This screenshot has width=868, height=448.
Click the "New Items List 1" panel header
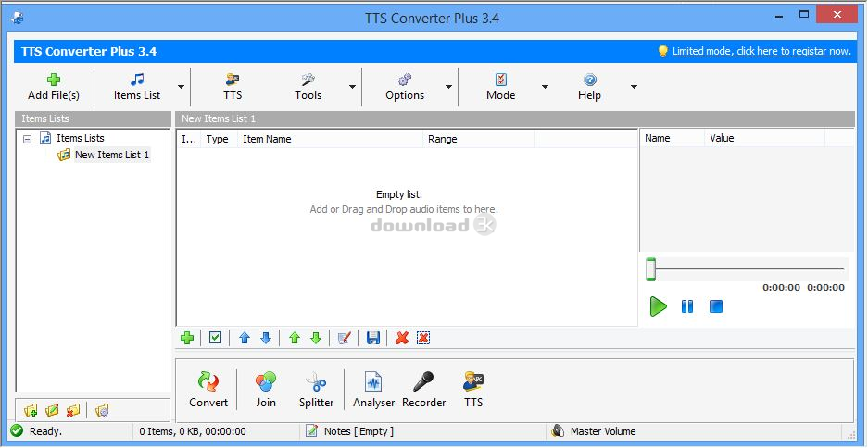(515, 118)
